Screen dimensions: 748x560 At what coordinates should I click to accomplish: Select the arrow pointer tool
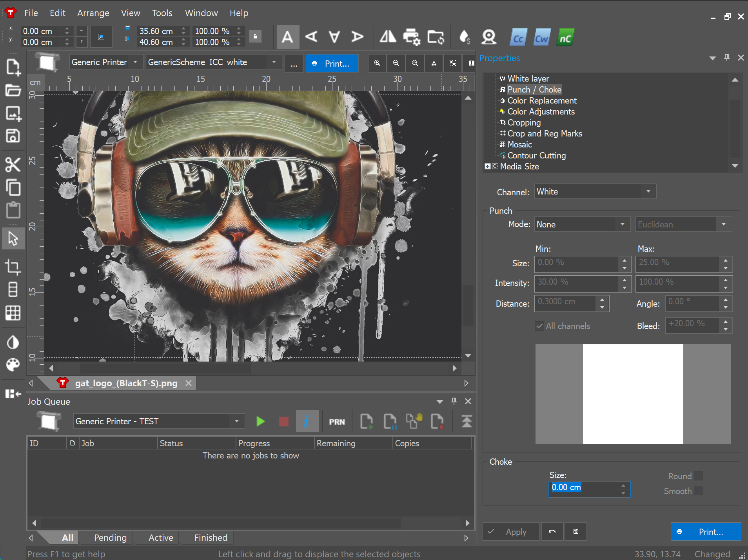tap(13, 238)
